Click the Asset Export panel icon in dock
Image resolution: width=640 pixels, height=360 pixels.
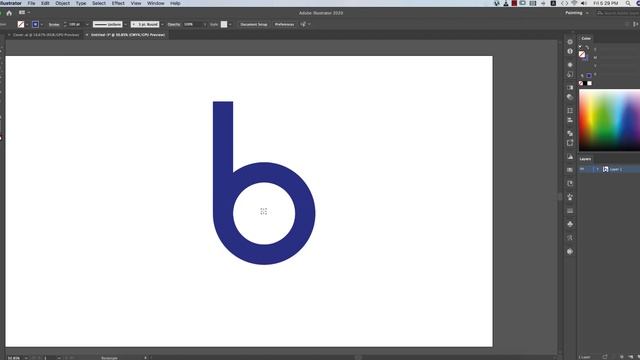tap(570, 143)
